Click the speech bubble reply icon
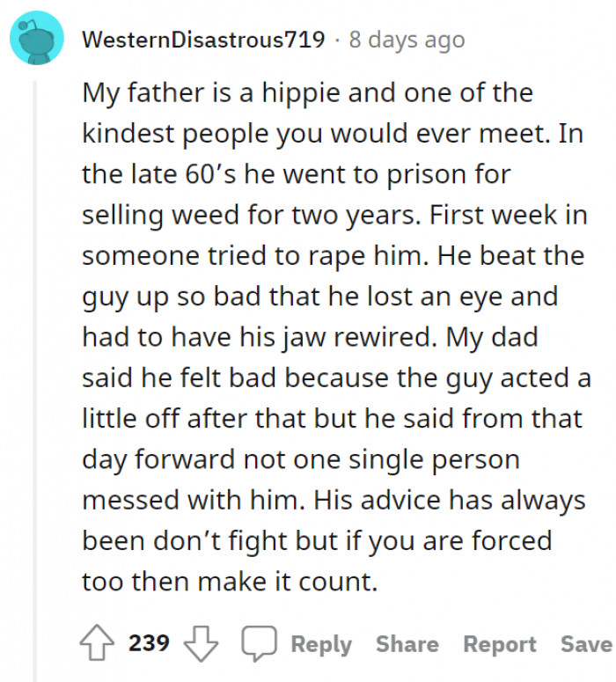Viewport: 616px width, 682px height. tap(259, 644)
